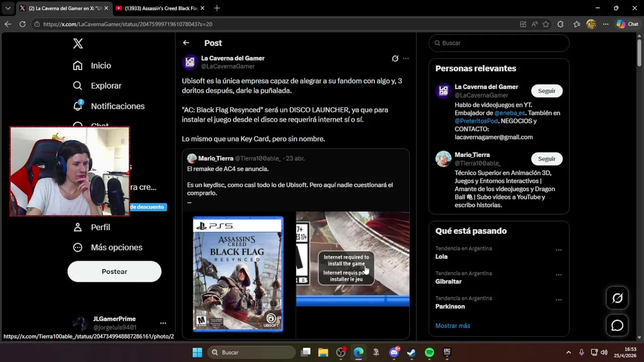The height and width of the screenshot is (362, 644).
Task: Open options menu for Gibraltar trend
Action: (x=558, y=275)
